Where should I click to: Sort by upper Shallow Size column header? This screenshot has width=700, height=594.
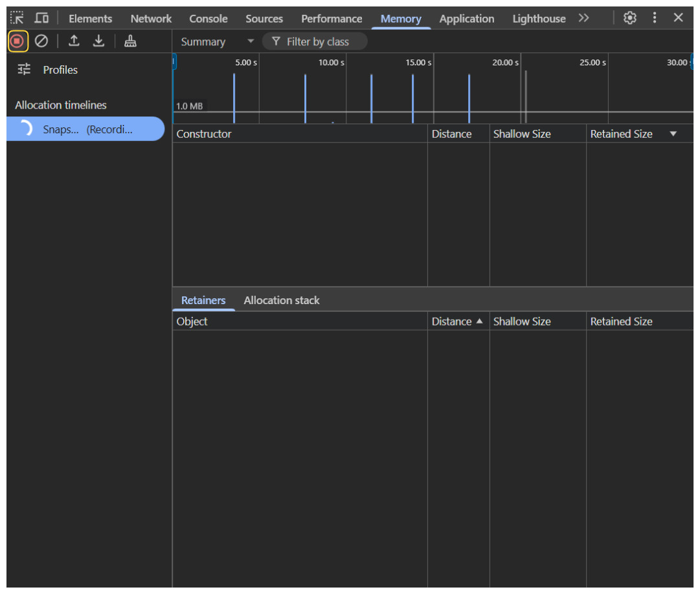click(x=538, y=134)
